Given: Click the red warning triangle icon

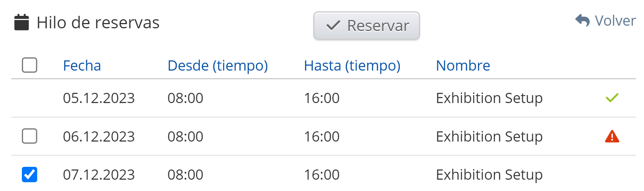Looking at the screenshot, I should coord(612,136).
